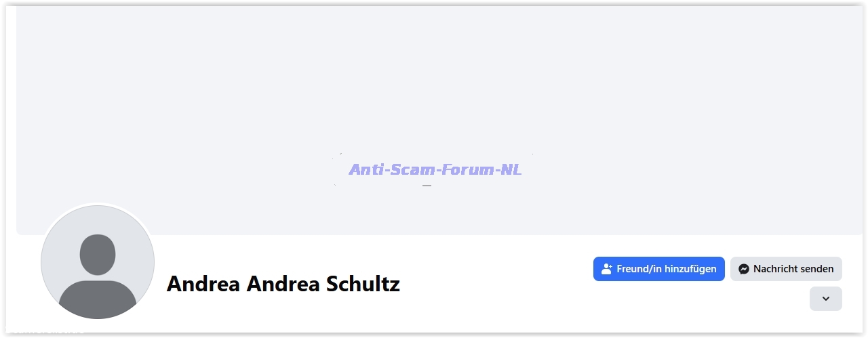
Task: Click the small dash below the watermark
Action: pyautogui.click(x=427, y=185)
